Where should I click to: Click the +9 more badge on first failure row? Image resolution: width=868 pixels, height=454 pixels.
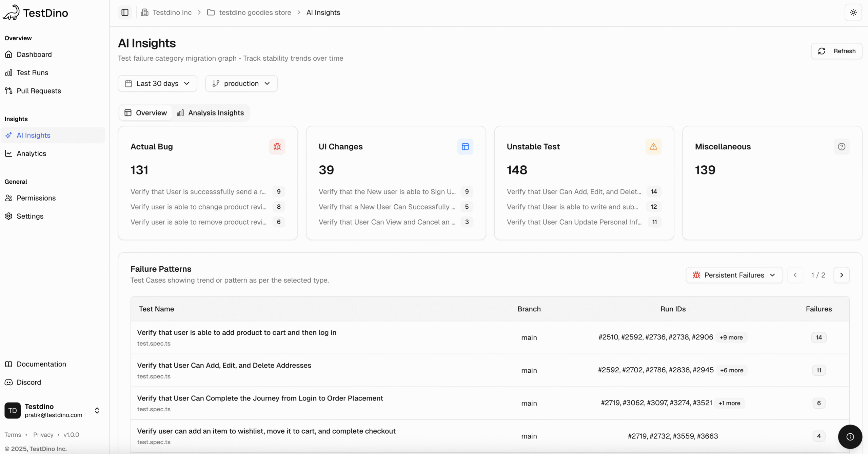731,337
